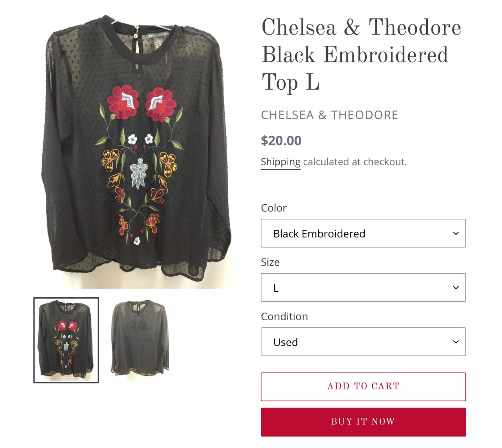Click the red Buy It Now button
502x448 pixels.
[363, 422]
